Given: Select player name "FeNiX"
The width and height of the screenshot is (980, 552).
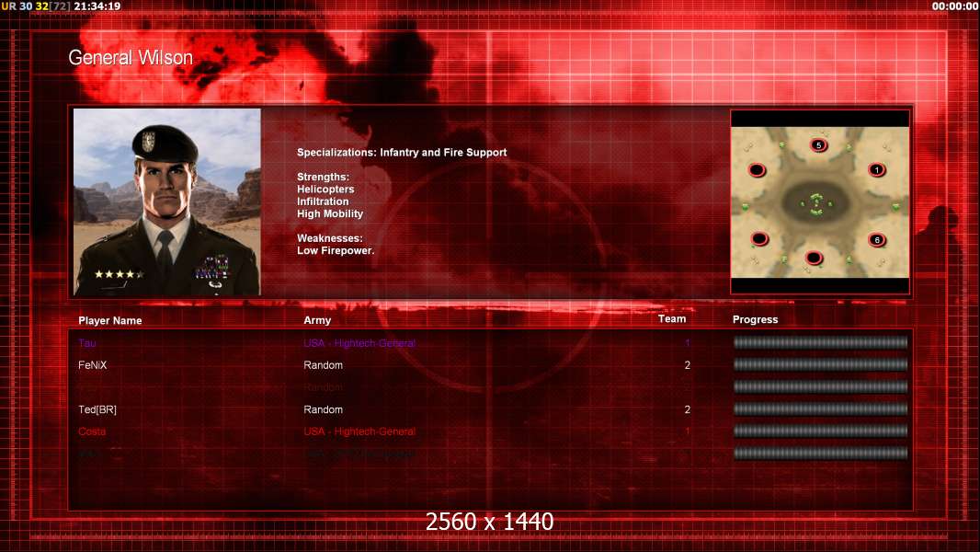Looking at the screenshot, I should pyautogui.click(x=93, y=365).
